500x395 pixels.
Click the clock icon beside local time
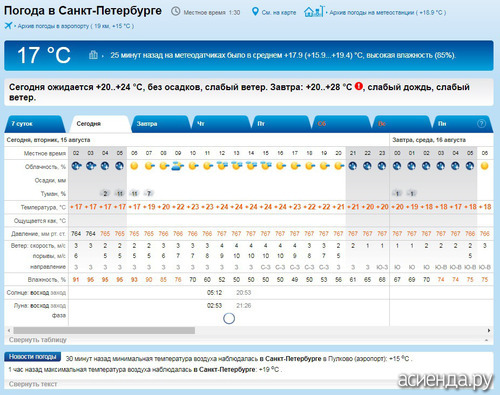[x=175, y=12]
